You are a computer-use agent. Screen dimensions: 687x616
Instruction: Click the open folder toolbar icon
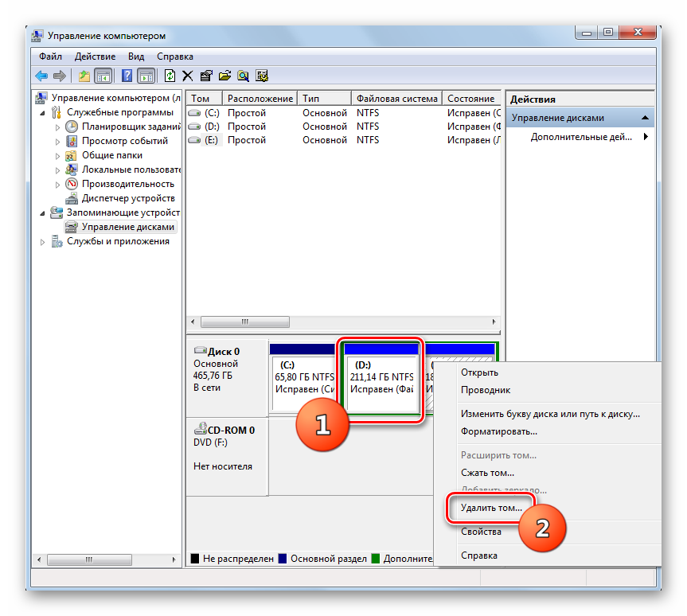click(224, 76)
